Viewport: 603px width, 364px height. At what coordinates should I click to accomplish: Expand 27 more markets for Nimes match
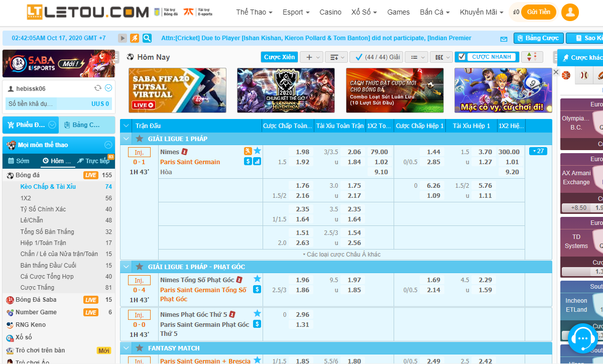coord(538,151)
